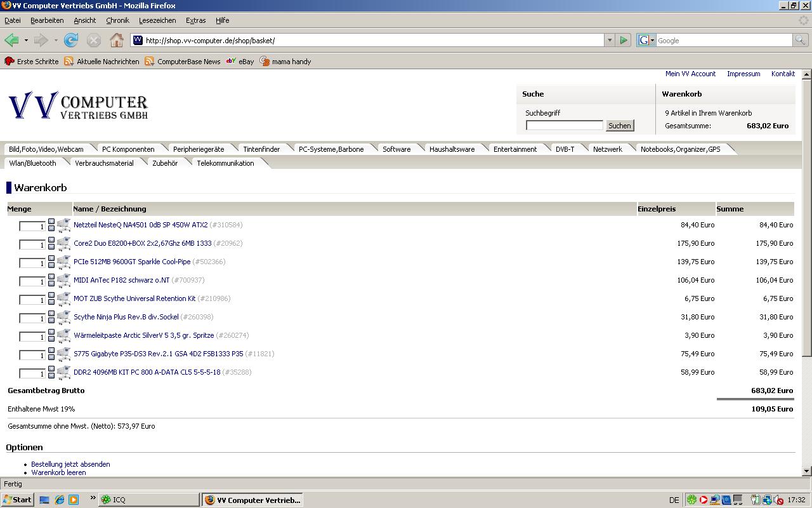Switch to the ICQ taskbar window
The height and width of the screenshot is (508, 812).
148,500
